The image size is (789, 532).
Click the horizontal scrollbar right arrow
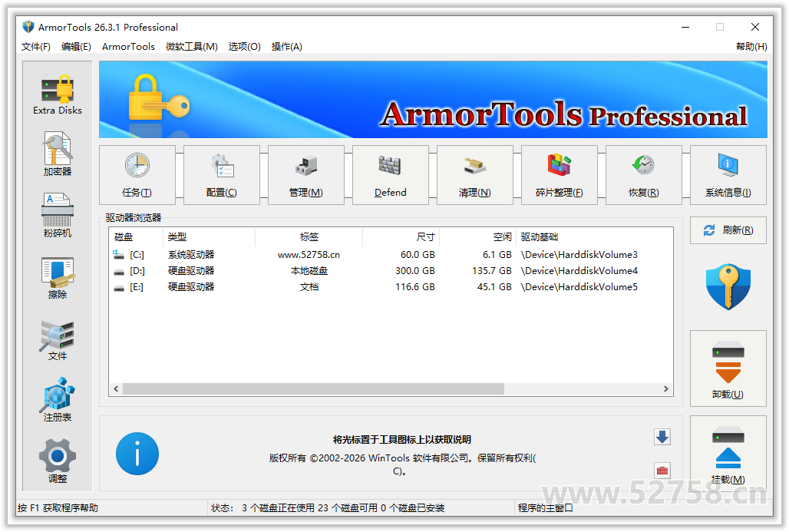[665, 388]
